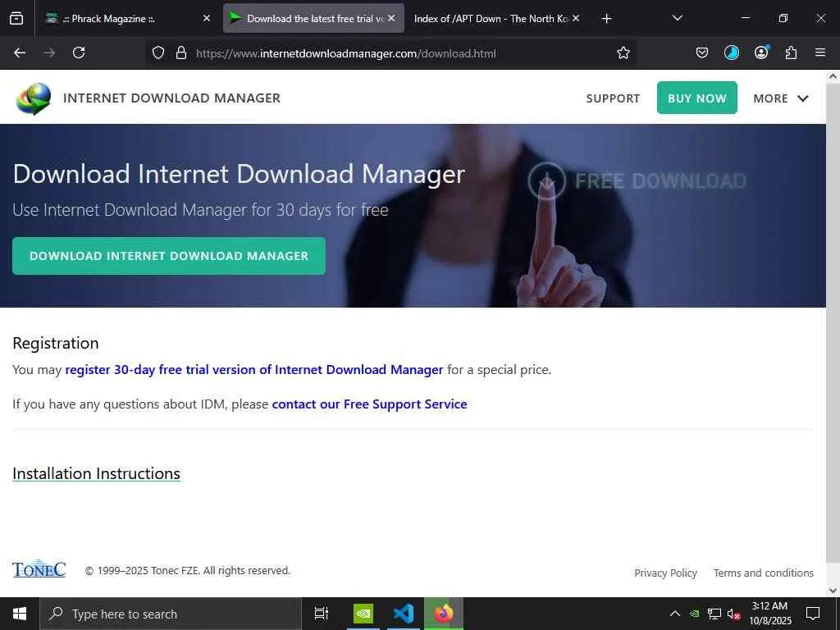Click the Firefox taskbar icon

pos(444,614)
